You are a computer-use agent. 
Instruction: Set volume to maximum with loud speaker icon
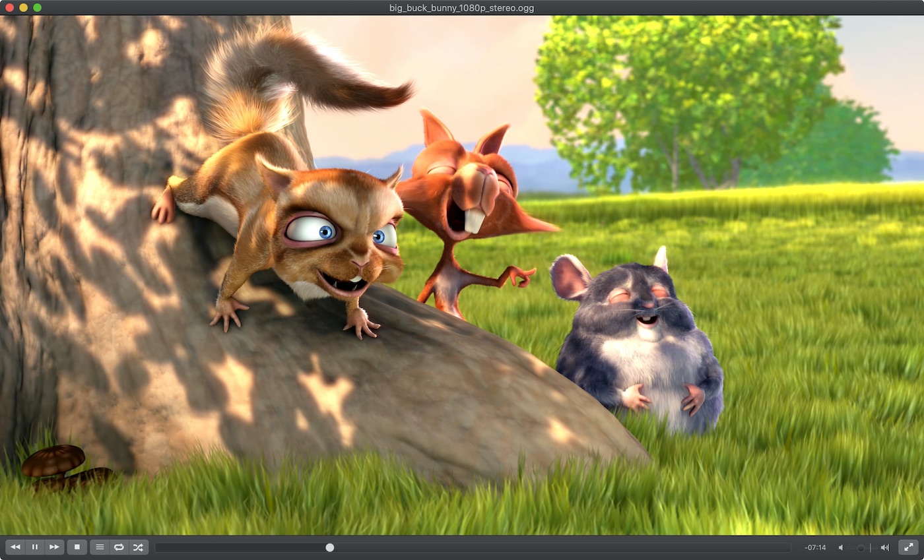[884, 547]
